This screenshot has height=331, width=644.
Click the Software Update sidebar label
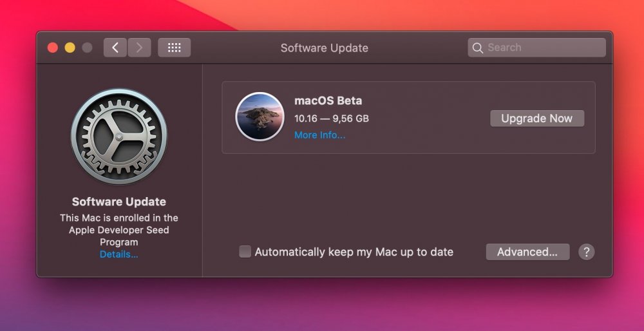pyautogui.click(x=118, y=202)
